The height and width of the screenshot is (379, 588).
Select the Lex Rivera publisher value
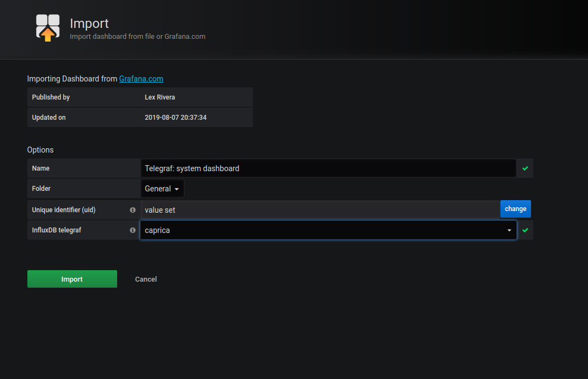(159, 97)
